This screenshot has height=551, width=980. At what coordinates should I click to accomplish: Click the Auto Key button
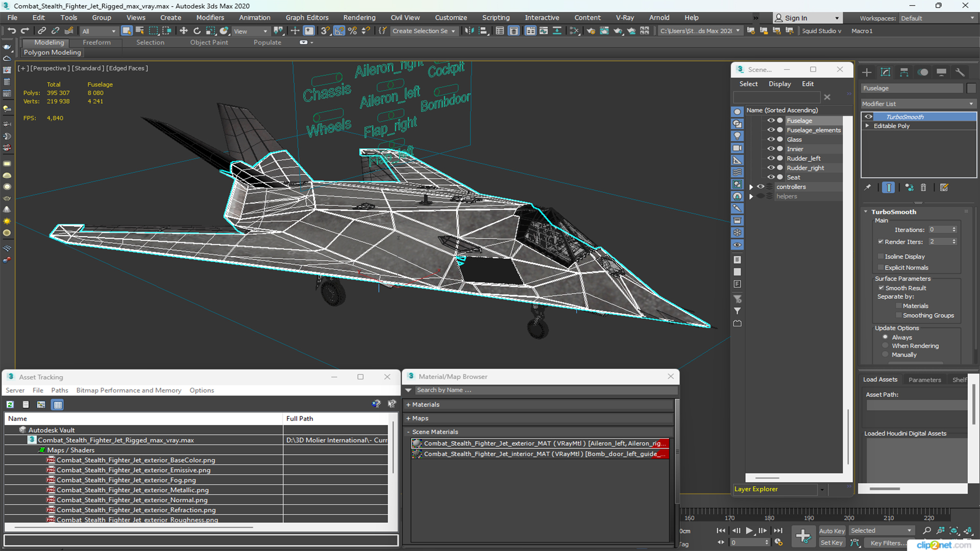coord(831,531)
